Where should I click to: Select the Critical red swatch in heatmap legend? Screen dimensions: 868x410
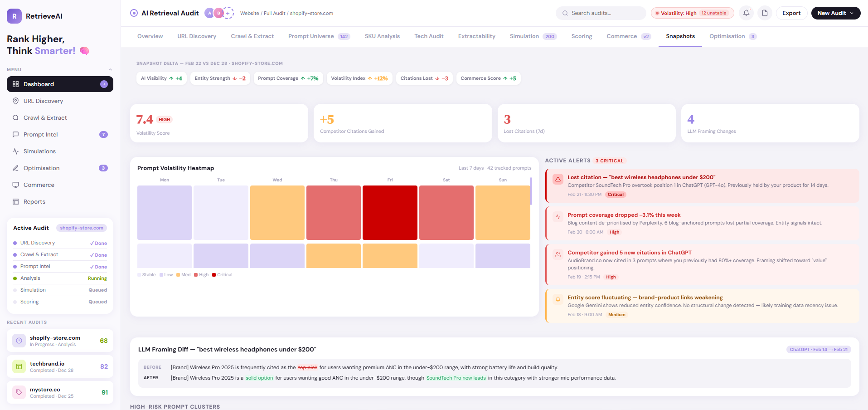coord(214,274)
